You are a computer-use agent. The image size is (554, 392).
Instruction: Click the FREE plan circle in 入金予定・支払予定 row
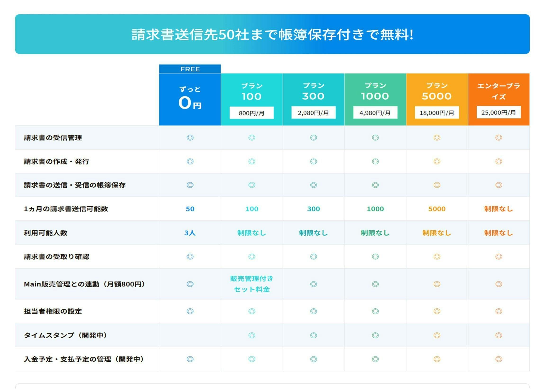(190, 359)
